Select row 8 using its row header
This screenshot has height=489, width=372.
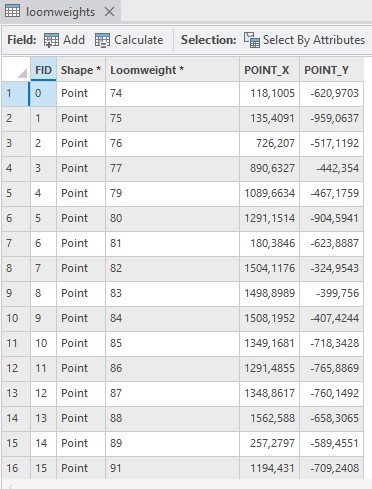16,268
